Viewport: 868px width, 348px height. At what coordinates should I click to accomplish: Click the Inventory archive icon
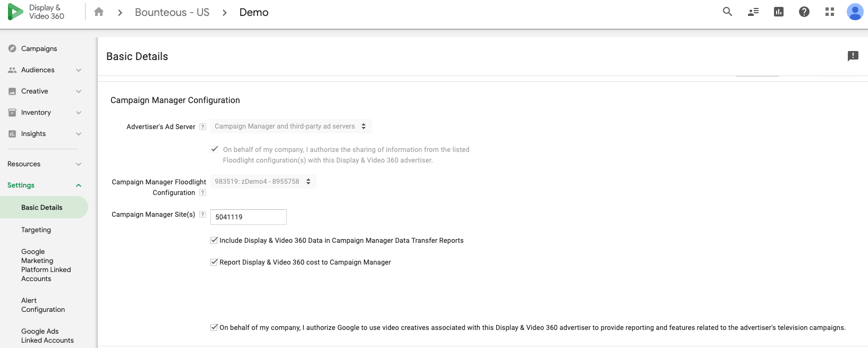(x=12, y=113)
